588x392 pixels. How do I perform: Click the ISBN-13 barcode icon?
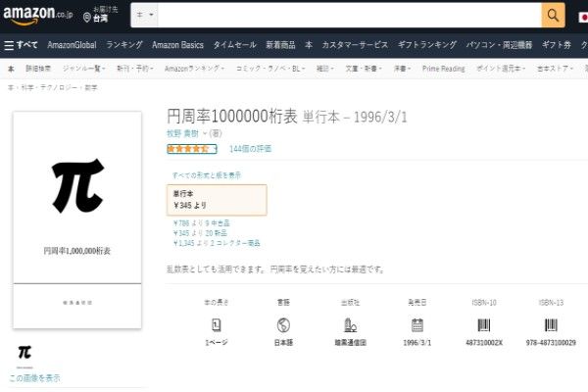pos(551,324)
